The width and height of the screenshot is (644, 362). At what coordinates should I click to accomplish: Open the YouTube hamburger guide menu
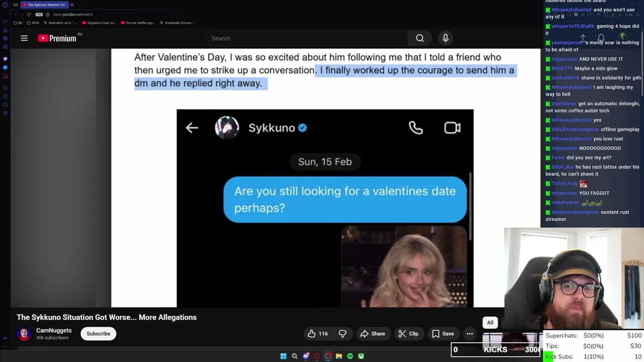click(x=24, y=38)
